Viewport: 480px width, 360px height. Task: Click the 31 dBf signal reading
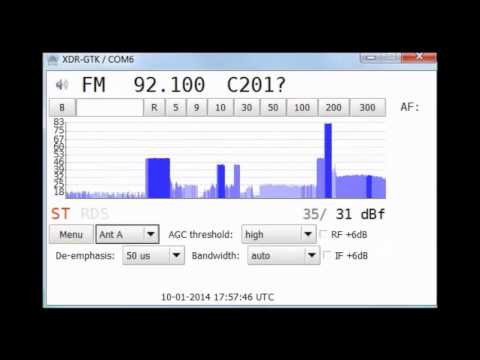click(x=360, y=214)
